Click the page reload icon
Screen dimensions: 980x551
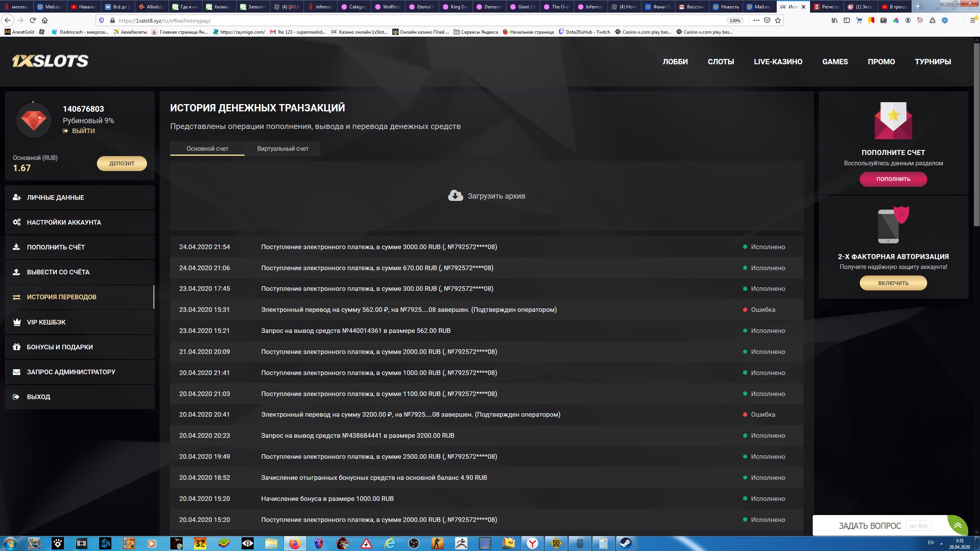[x=33, y=21]
